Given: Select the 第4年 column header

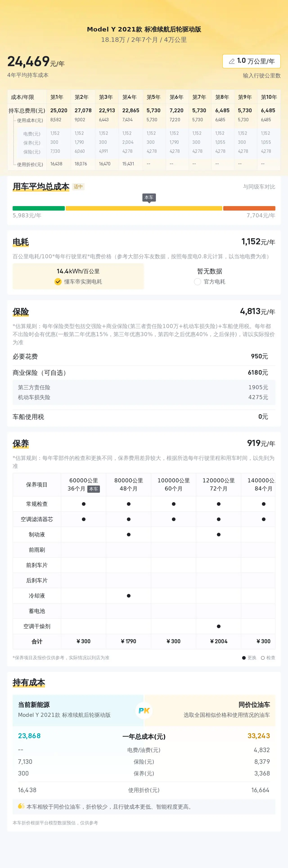Looking at the screenshot, I should 129,97.
